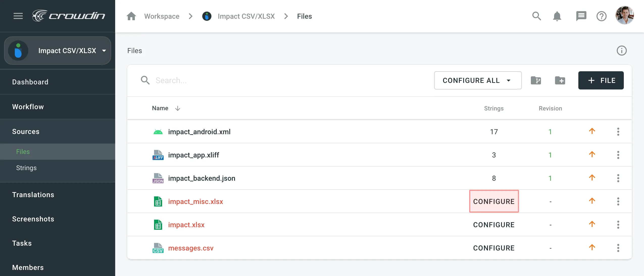Select Strings under Sources
This screenshot has height=276, width=644.
[x=26, y=168]
